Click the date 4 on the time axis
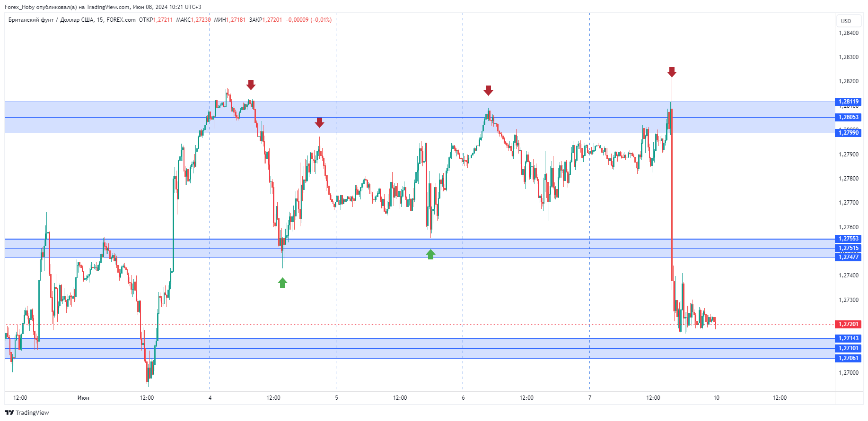Viewport: 868px width, 421px height. 210,398
